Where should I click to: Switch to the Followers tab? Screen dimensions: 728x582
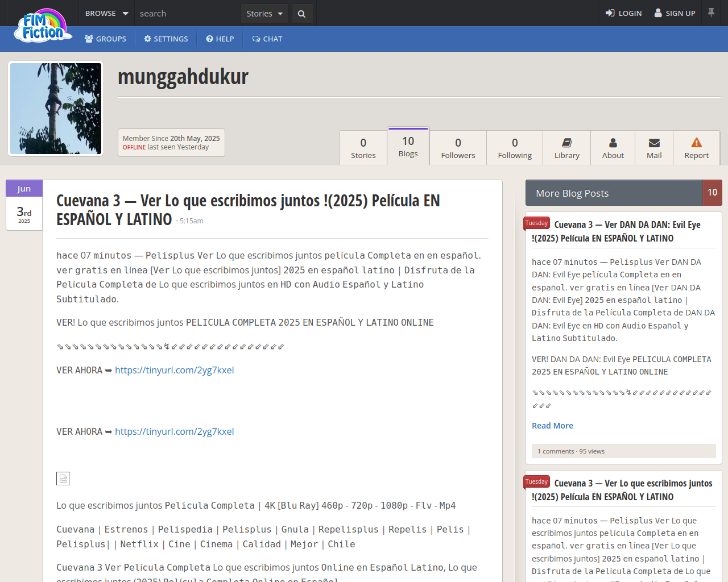458,148
